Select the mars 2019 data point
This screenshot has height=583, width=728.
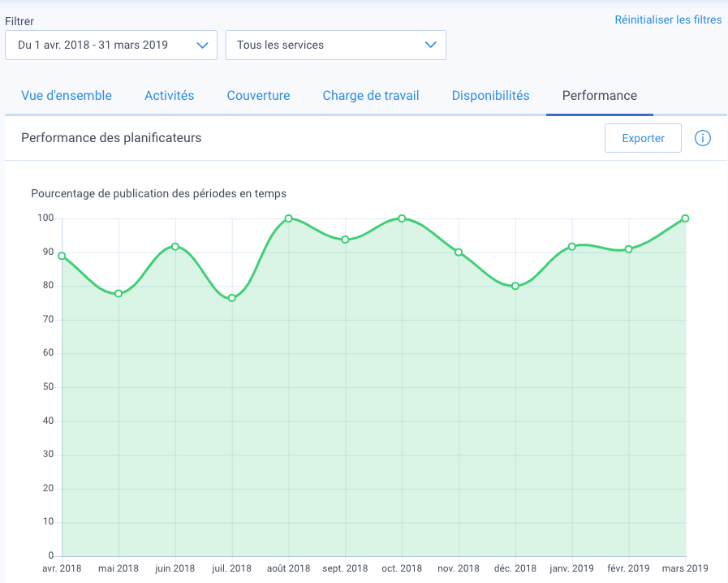pos(685,218)
